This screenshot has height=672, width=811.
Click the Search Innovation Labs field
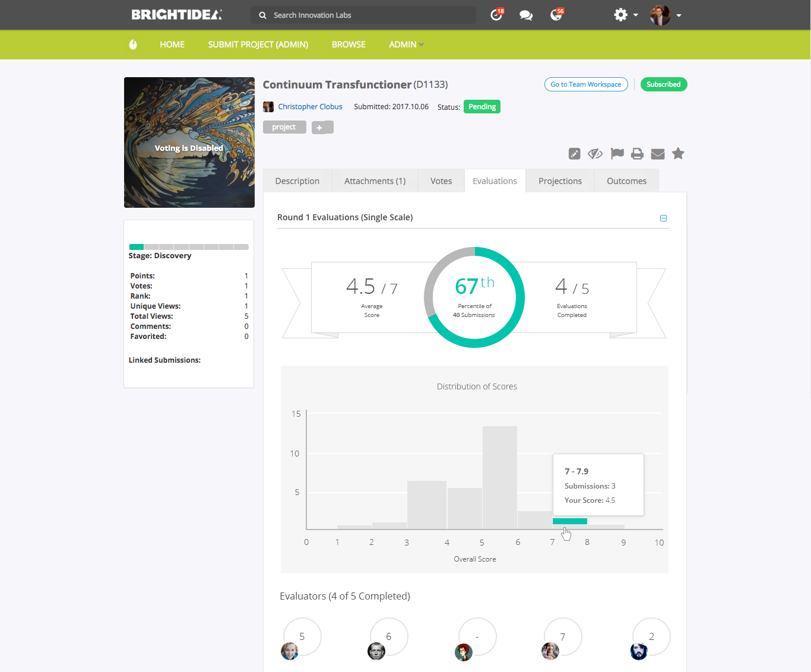point(363,15)
